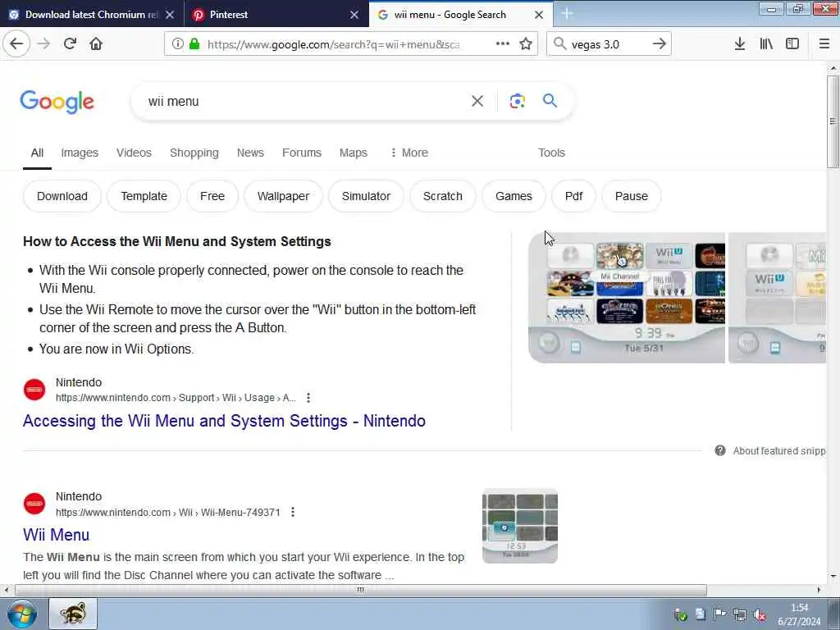Apply the Download filter chip
Screen dimensions: 840x630
point(62,196)
